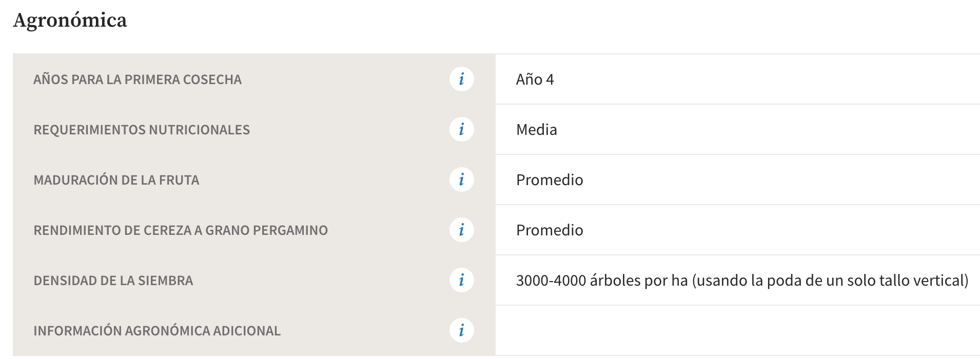This screenshot has height=359, width=980.
Task: Select the Años para la primera cosecha label
Action: point(138,79)
